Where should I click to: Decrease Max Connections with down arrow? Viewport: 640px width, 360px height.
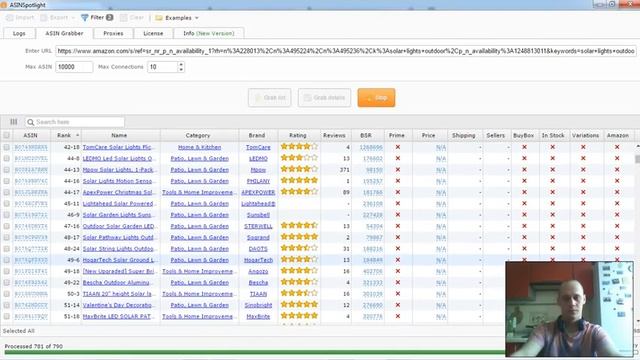(181, 69)
